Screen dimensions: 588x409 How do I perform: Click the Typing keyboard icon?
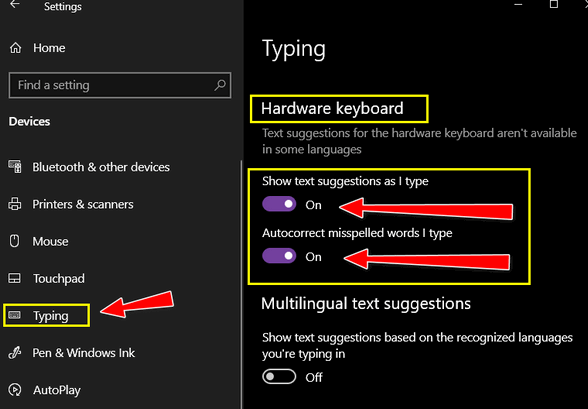[15, 315]
